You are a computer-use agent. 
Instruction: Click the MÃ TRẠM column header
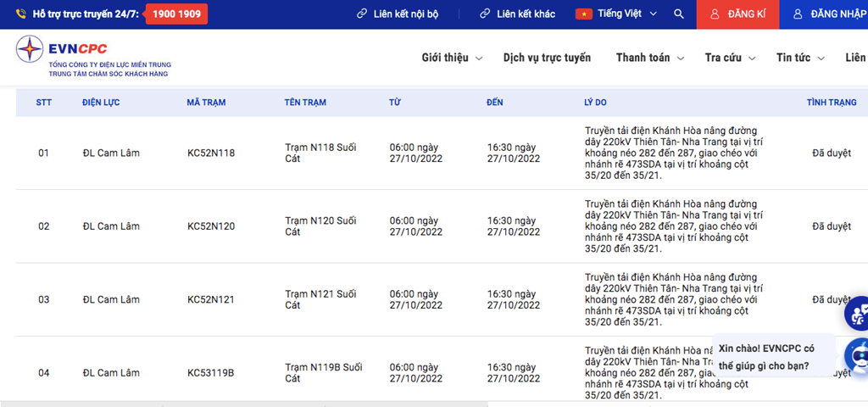[206, 103]
